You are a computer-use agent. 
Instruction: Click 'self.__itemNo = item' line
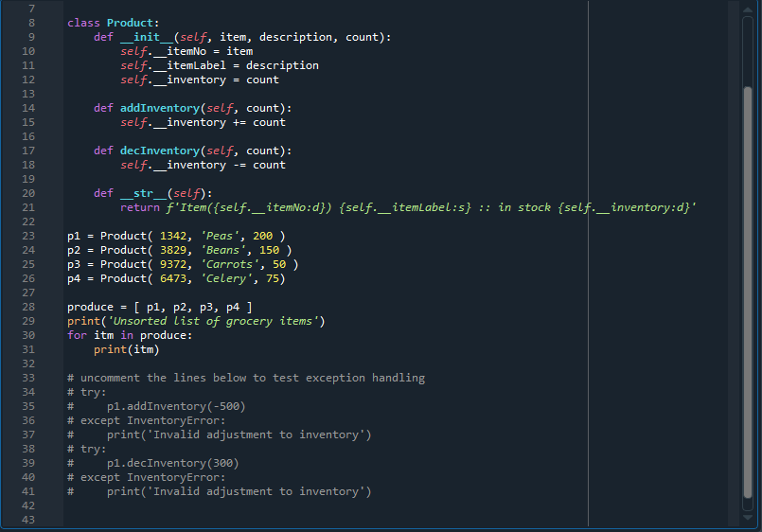186,51
